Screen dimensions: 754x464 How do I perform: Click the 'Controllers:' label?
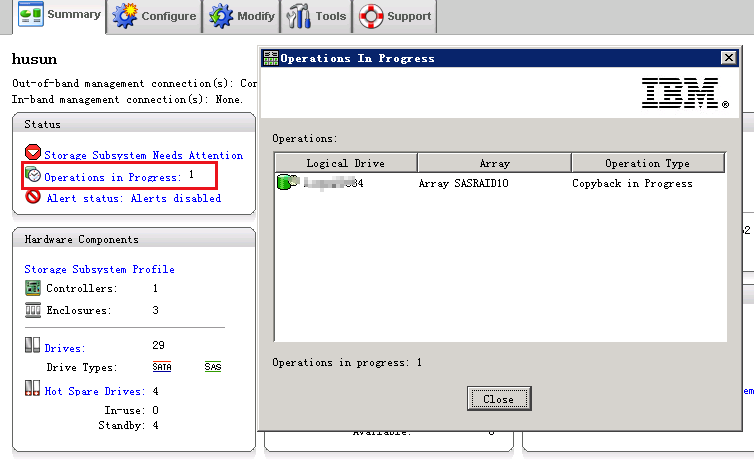(x=82, y=288)
